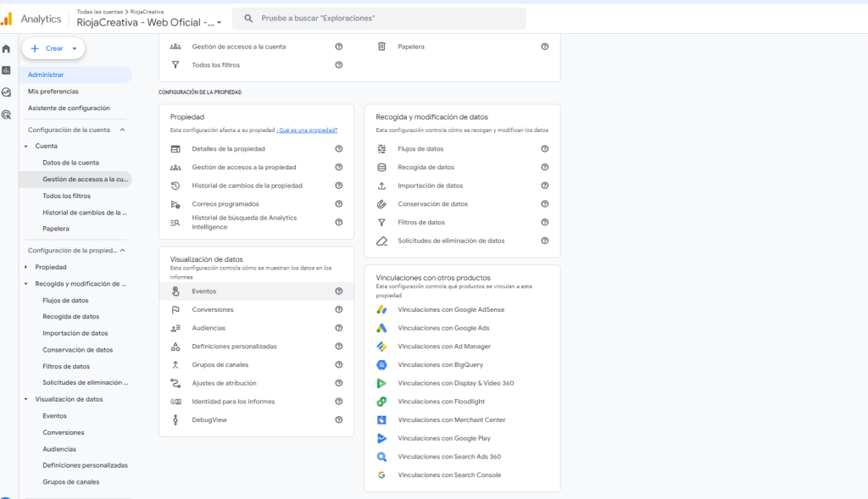This screenshot has width=868, height=499.
Task: Expand the Propiedad tree node in sidebar
Action: (26, 267)
